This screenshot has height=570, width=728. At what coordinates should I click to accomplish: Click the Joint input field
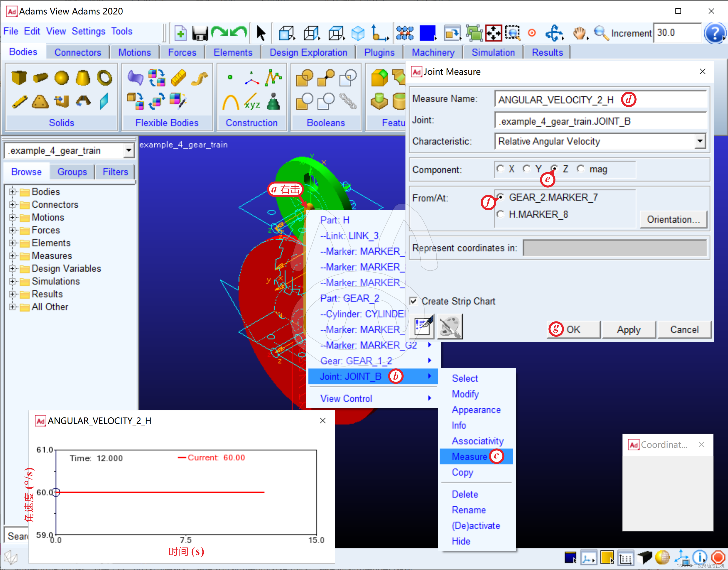pos(600,121)
